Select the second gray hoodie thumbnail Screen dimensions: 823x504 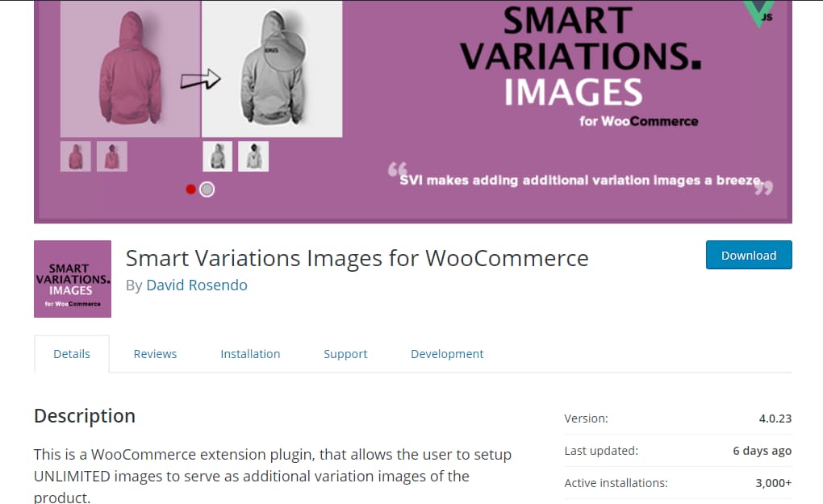coord(253,156)
